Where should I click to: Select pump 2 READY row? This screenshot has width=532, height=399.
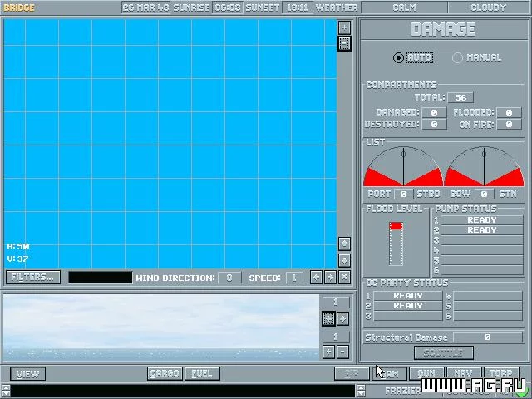click(x=482, y=230)
